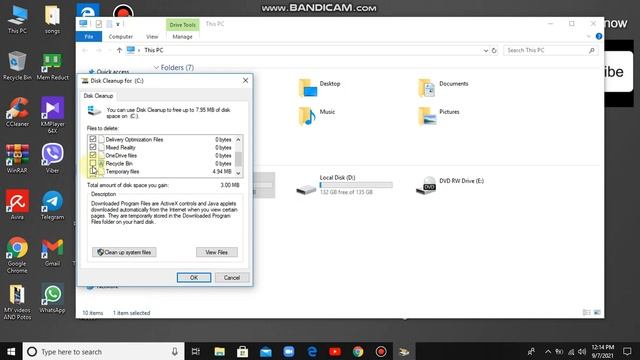Launch Telegram desktop shortcut
Viewport: 640px width, 360px height.
(52, 205)
